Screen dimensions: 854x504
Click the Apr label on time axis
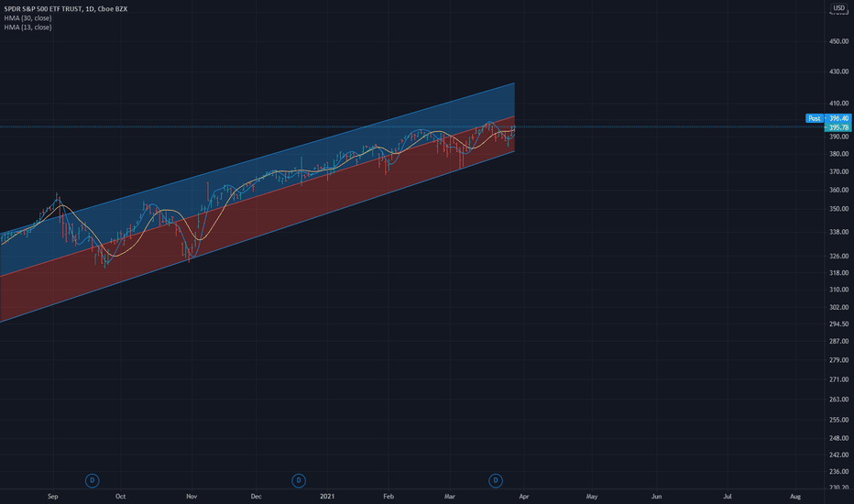(x=524, y=497)
